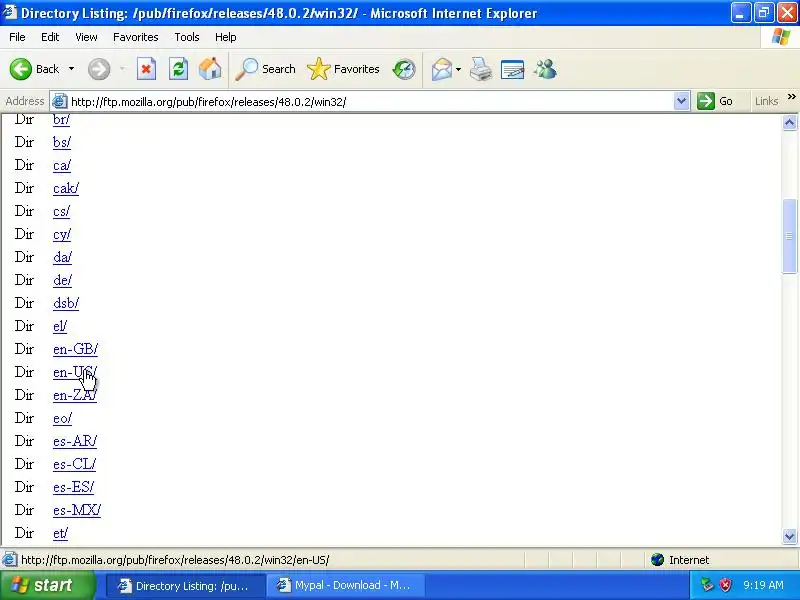Go to the Home page icon
The width and height of the screenshot is (800, 600).
point(210,69)
